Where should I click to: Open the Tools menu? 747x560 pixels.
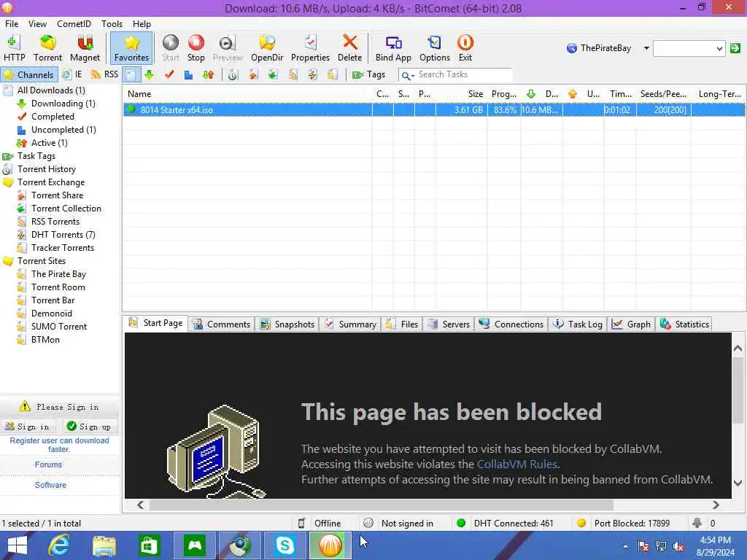click(112, 24)
